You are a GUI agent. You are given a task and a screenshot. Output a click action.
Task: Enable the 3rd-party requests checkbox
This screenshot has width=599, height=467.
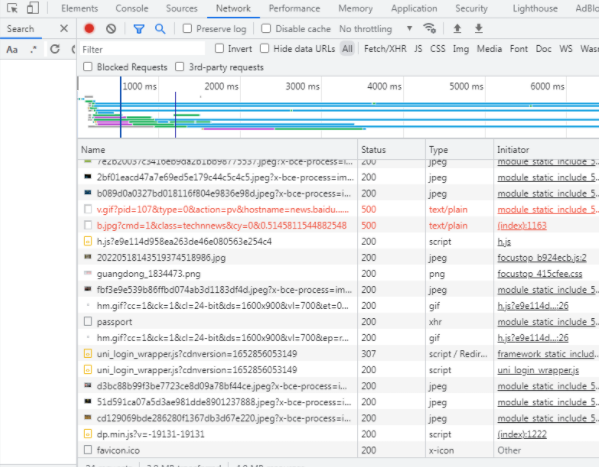tap(180, 67)
